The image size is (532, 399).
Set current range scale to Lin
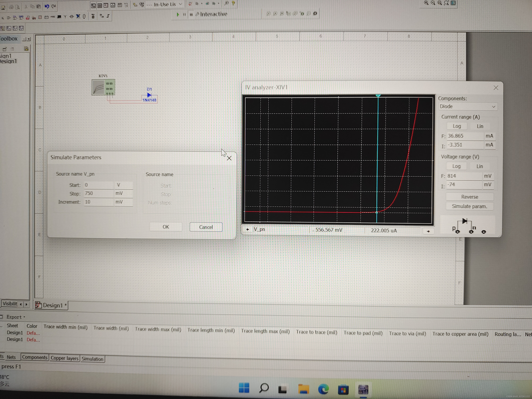480,126
